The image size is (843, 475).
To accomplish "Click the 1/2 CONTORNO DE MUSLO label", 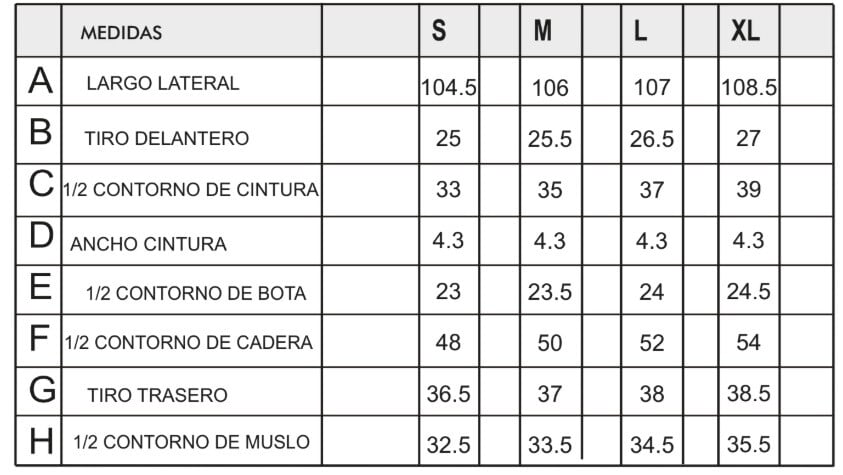I will tap(191, 442).
